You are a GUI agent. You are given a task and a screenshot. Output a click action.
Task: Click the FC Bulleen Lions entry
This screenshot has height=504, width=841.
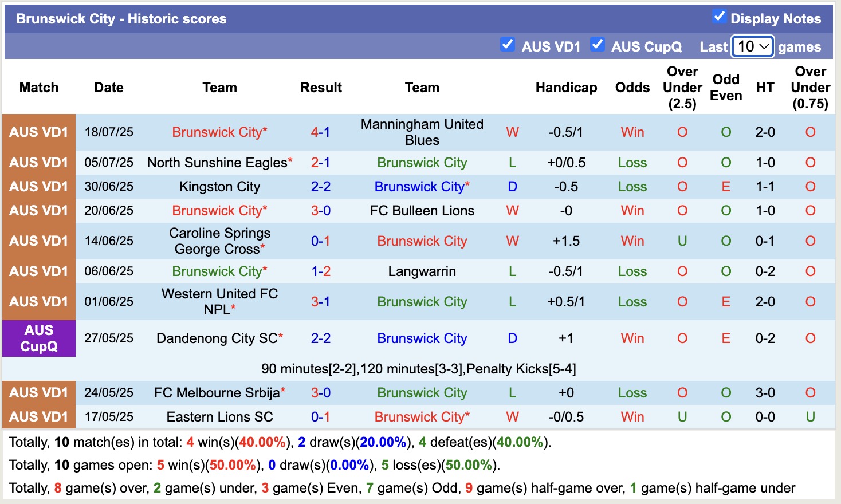point(422,210)
